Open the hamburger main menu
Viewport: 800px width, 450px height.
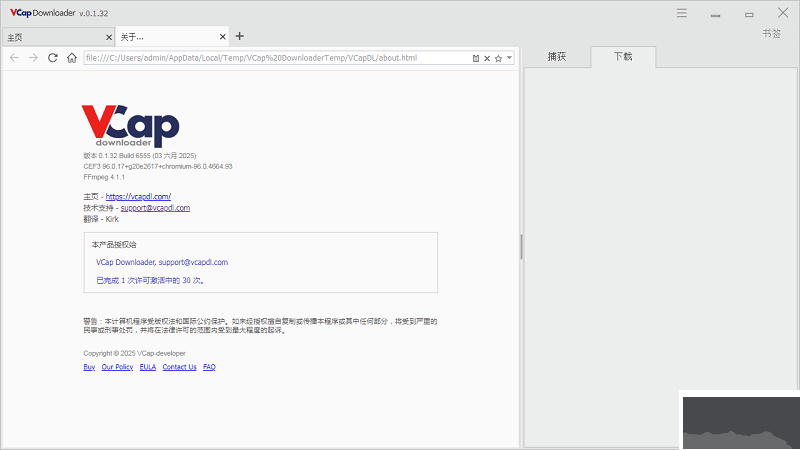pyautogui.click(x=682, y=13)
